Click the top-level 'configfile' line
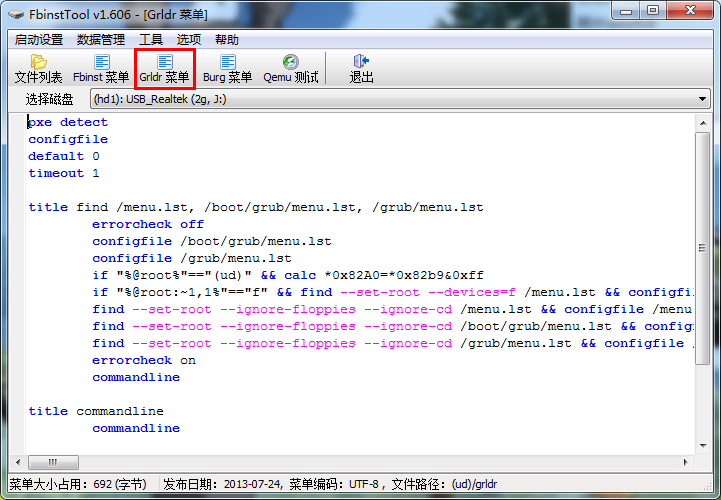 point(68,139)
